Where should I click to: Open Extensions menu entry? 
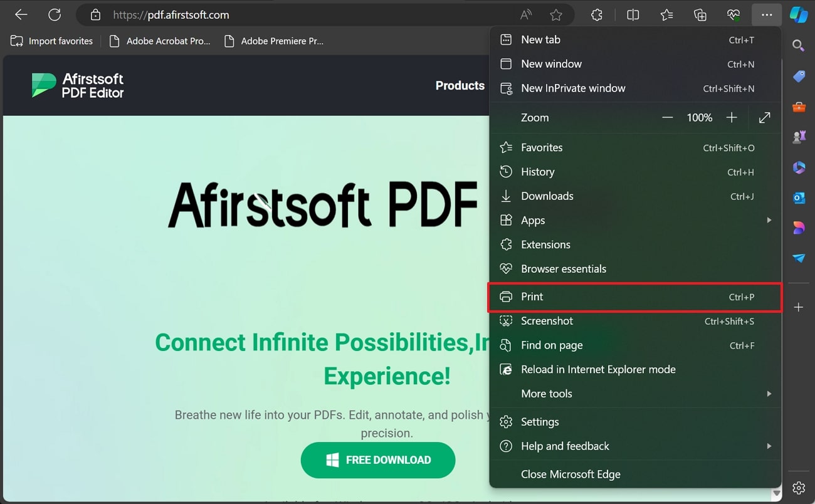pyautogui.click(x=635, y=244)
